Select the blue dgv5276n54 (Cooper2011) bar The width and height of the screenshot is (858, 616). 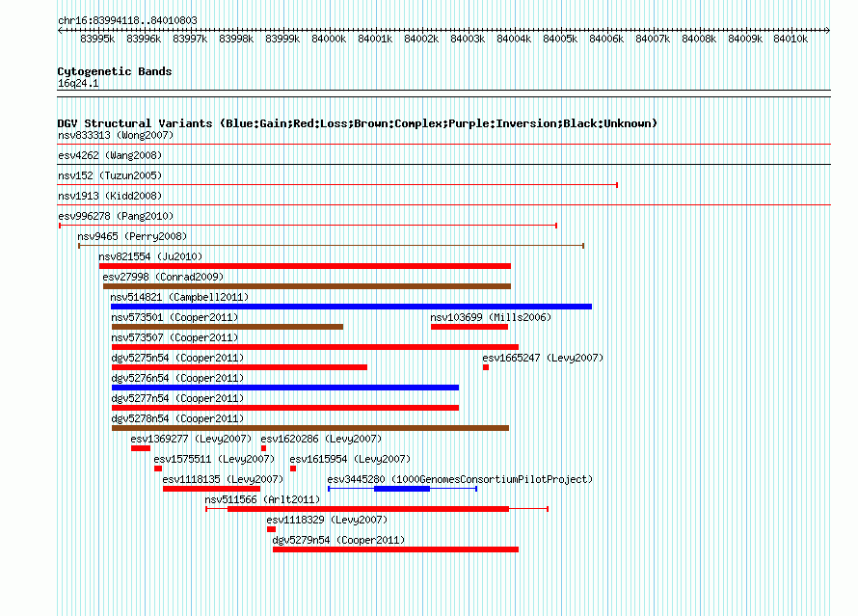[x=285, y=388]
